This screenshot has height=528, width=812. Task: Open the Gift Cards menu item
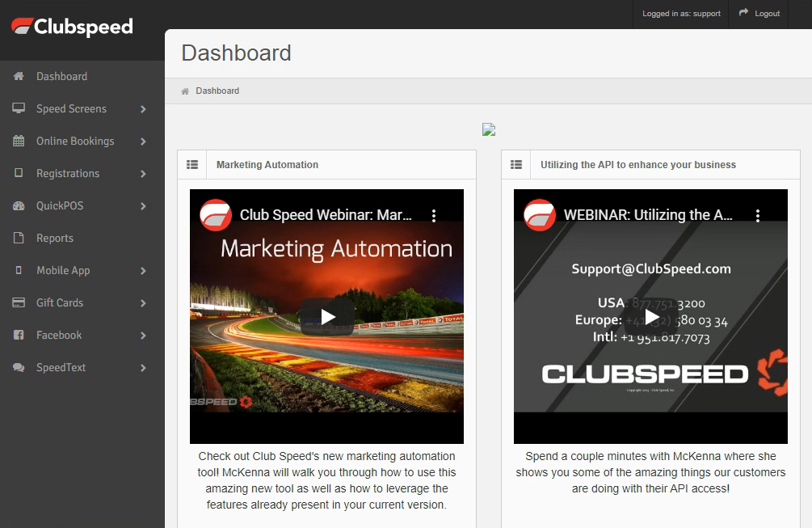click(82, 302)
